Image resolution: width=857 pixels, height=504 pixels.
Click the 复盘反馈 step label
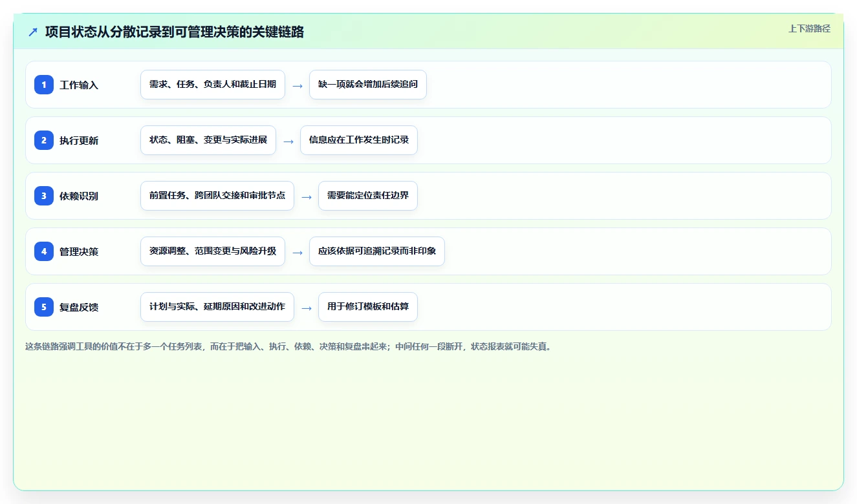tap(79, 307)
